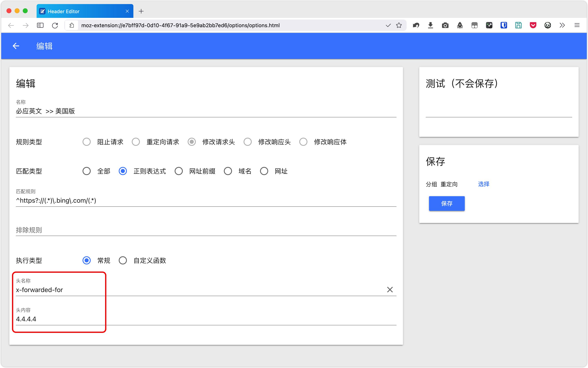
Task: Click the Pocket save icon
Action: click(533, 25)
